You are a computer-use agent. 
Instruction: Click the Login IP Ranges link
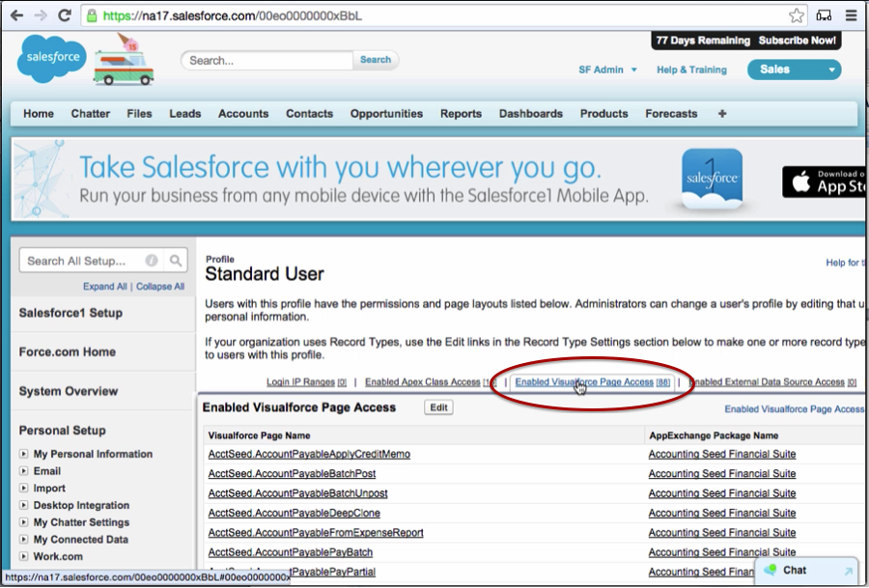306,381
